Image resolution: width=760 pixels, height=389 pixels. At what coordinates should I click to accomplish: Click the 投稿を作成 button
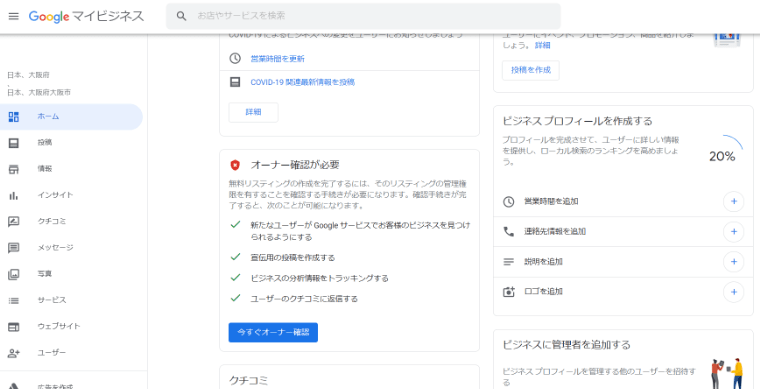point(531,70)
